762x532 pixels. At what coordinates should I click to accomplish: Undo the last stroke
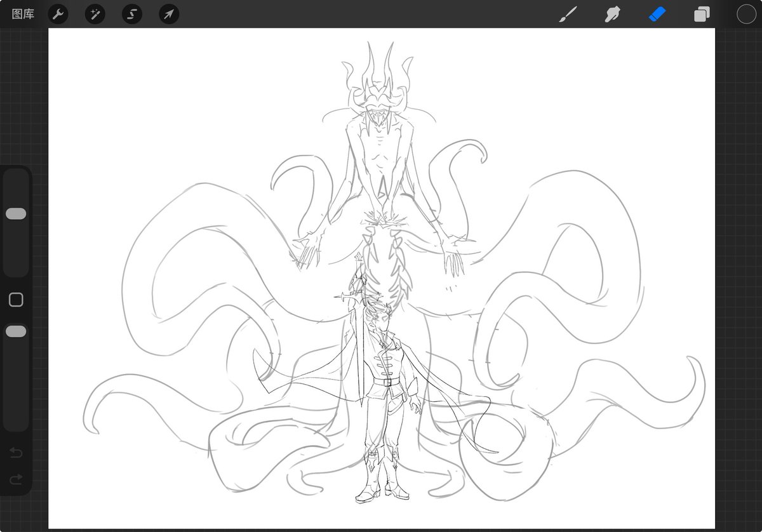[x=16, y=453]
